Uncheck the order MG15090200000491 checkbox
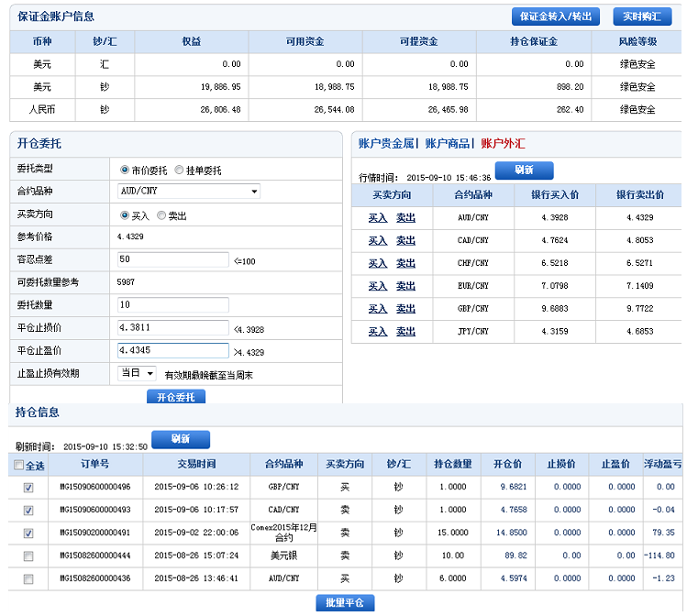 28,533
